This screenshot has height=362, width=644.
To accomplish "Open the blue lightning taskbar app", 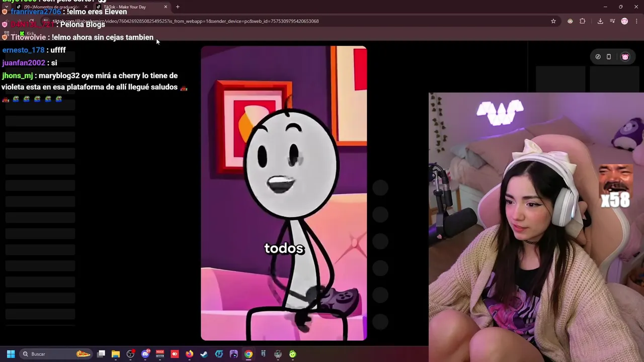I will tap(219, 354).
